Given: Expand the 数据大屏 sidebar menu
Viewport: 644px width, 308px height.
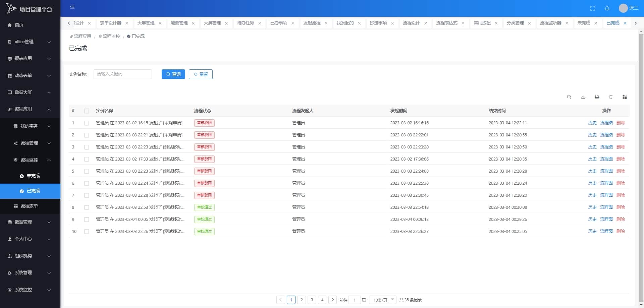Looking at the screenshot, I should point(30,92).
